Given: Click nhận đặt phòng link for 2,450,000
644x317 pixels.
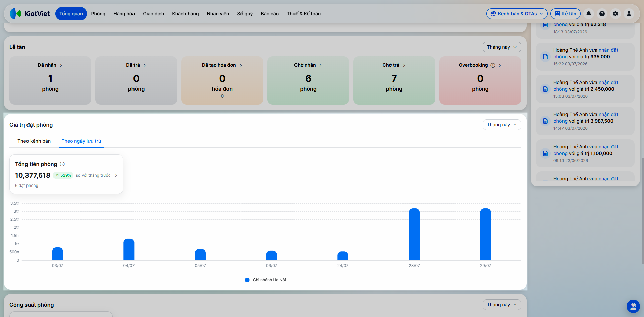Looking at the screenshot, I should point(608,82).
